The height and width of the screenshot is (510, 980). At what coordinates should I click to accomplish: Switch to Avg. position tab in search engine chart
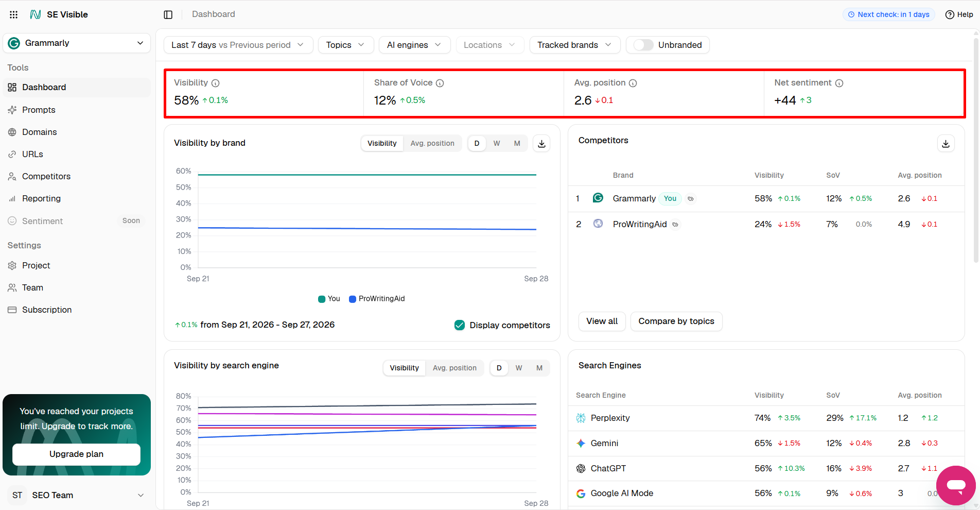(454, 368)
